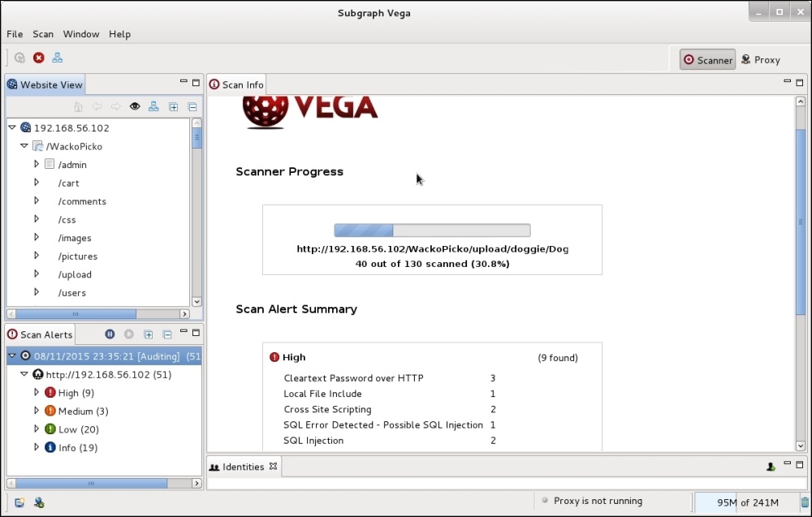The width and height of the screenshot is (812, 517).
Task: Click Website View horizontal scrollbar thumb
Action: [76, 313]
